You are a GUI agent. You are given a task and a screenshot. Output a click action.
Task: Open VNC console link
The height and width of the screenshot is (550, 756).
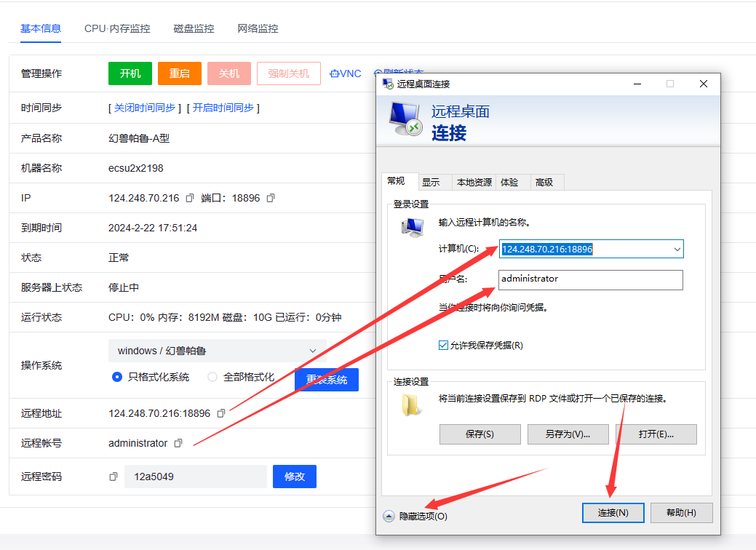click(x=345, y=73)
